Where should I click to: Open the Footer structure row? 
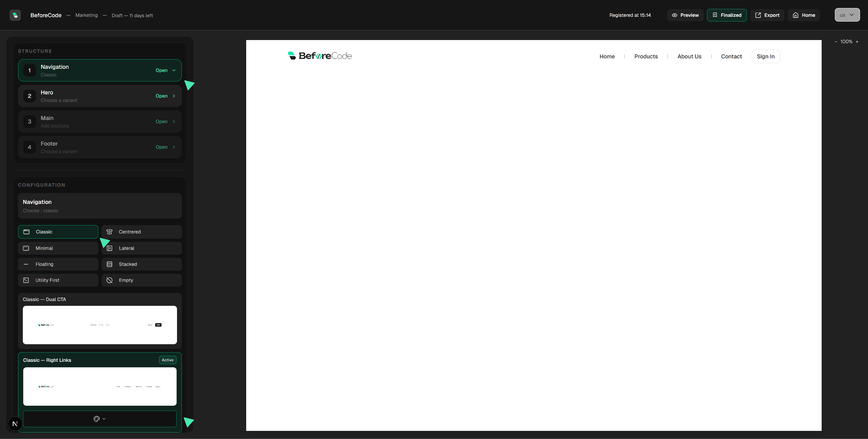[x=100, y=147]
